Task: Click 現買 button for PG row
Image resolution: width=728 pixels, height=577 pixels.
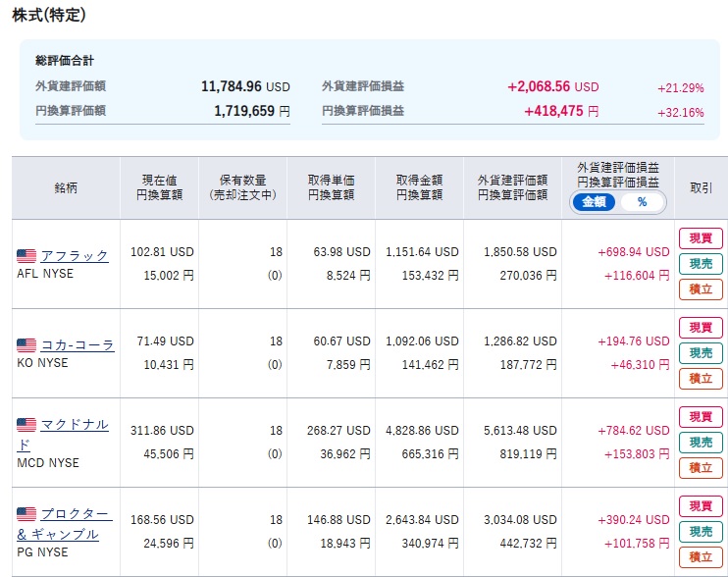Action: pos(701,506)
